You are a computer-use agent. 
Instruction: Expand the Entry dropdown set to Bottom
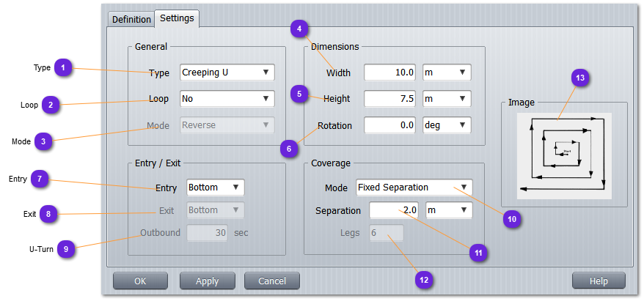(216, 188)
